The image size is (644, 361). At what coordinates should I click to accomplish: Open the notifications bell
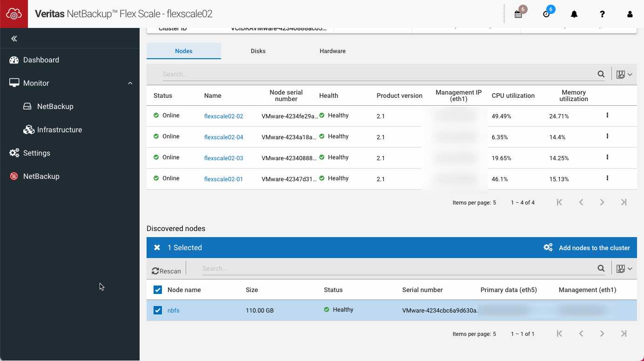pyautogui.click(x=574, y=14)
